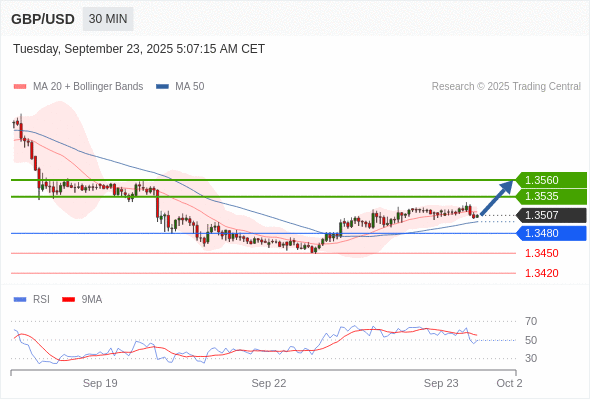Select the blue 1.3480 pivot tag
Image resolution: width=590 pixels, height=400 pixels.
(551, 233)
